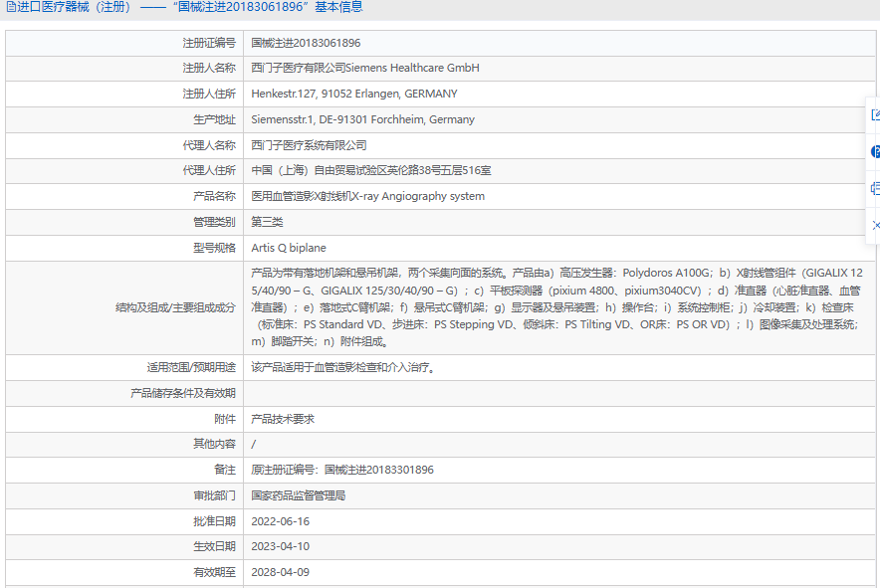Click header text '“国械注进20183061896”基本信息'
The image size is (880, 588).
point(268,7)
